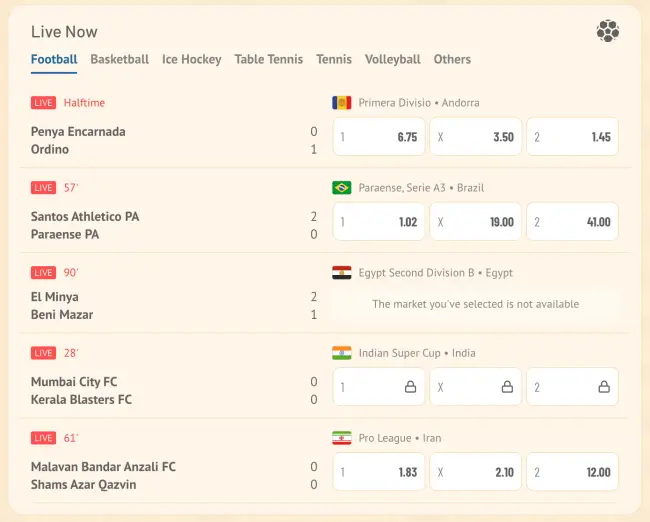
Task: Click the Andorra flag icon
Action: [341, 103]
